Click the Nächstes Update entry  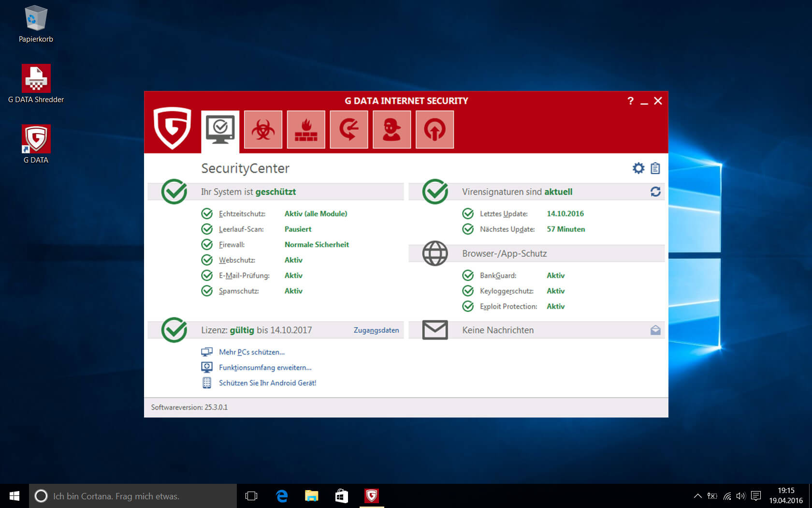(x=507, y=229)
